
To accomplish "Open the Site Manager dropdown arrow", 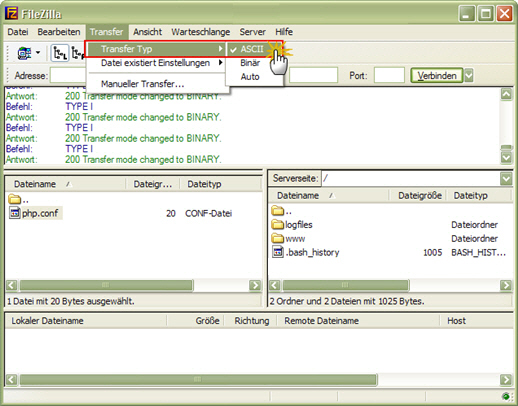I will coord(38,53).
